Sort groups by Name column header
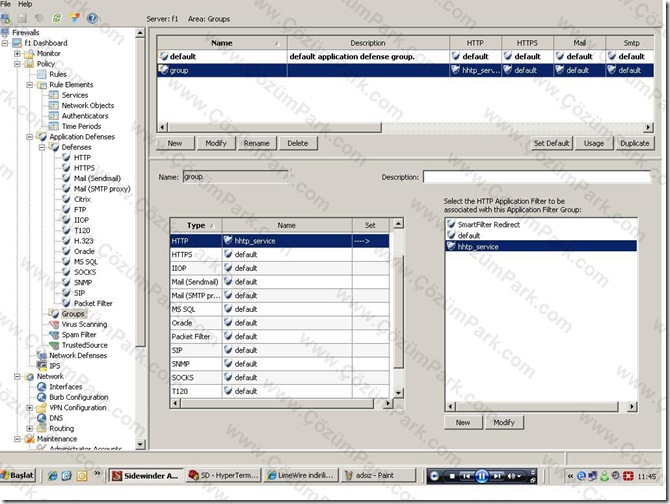670x504 pixels. point(222,43)
